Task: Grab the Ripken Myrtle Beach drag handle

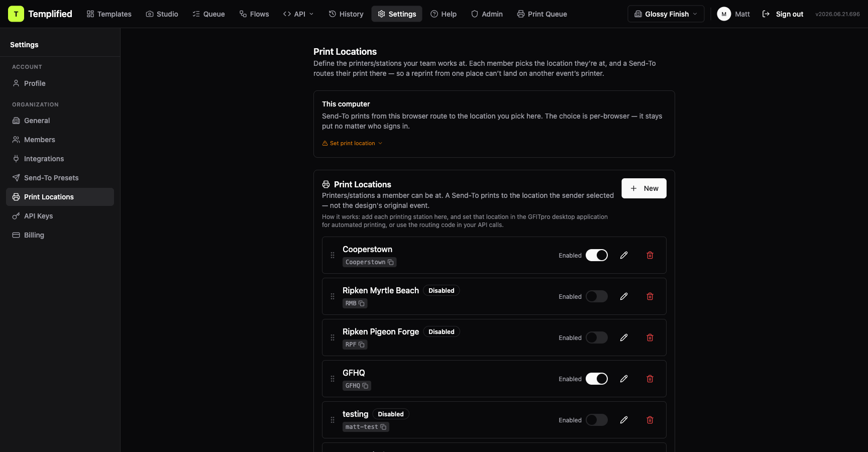Action: pyautogui.click(x=333, y=296)
